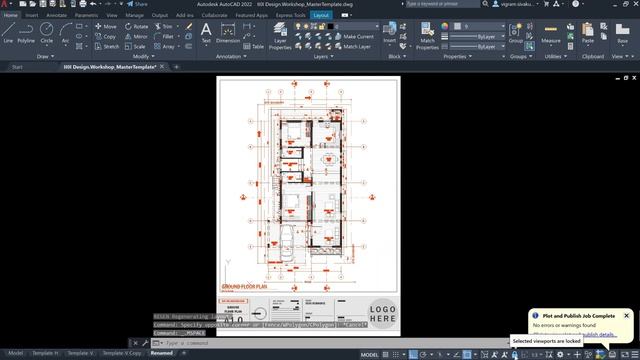
Task: Click the keyword search box
Action: pyautogui.click(x=442, y=4)
